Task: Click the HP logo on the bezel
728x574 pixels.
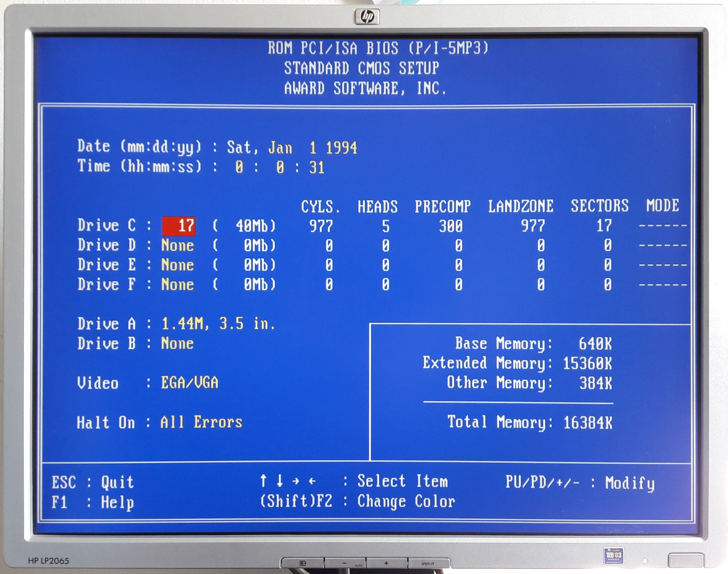Action: tap(367, 16)
